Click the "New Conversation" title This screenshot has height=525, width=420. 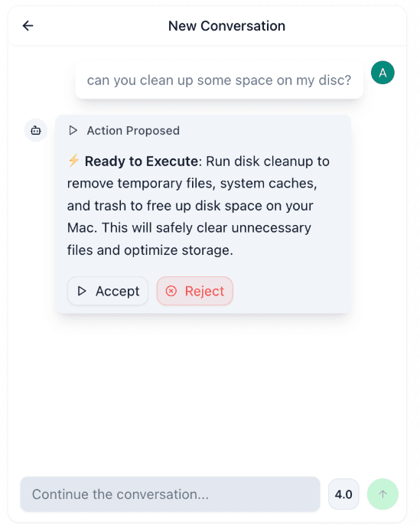coord(226,26)
